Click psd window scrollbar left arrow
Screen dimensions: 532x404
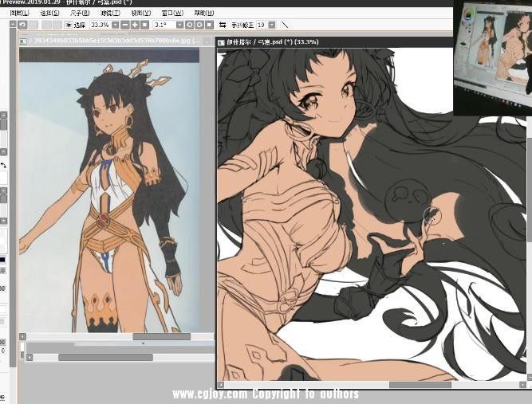click(220, 385)
